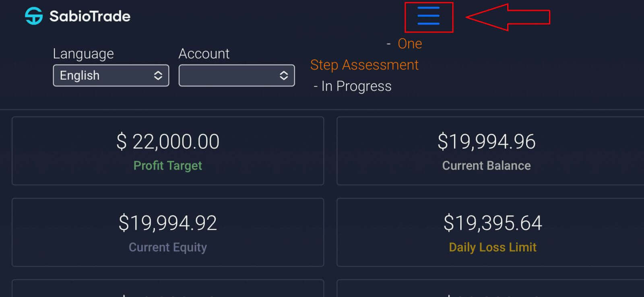Expand the Account selection combo box
The height and width of the screenshot is (297, 644).
236,75
